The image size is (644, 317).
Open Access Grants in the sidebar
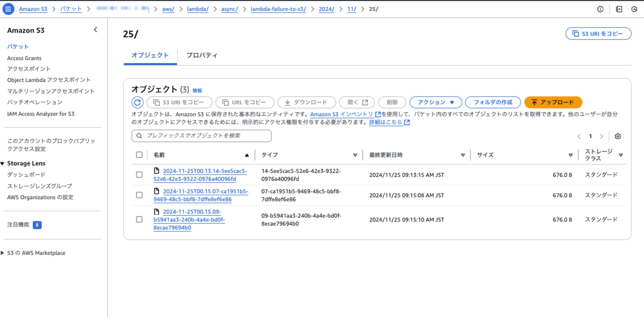point(24,58)
